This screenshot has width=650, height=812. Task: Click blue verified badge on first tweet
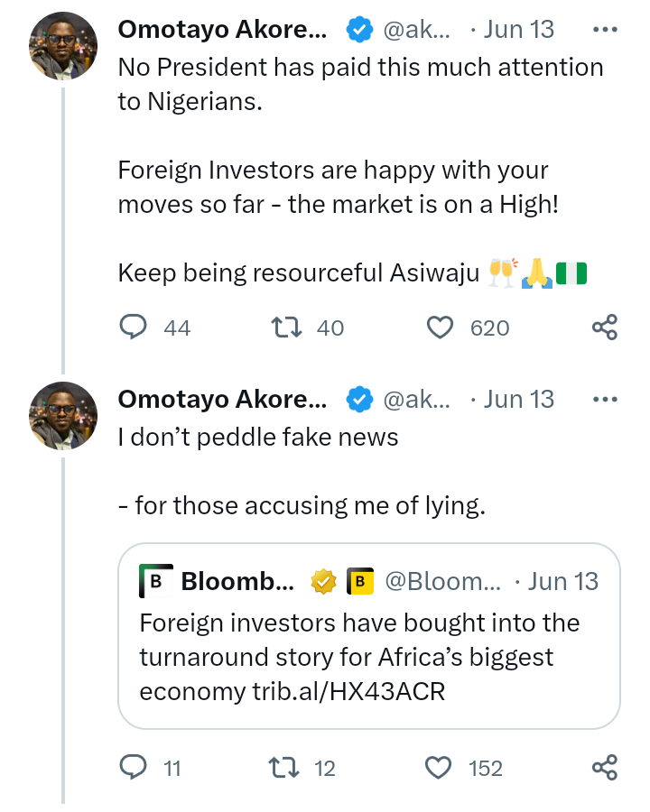point(360,30)
